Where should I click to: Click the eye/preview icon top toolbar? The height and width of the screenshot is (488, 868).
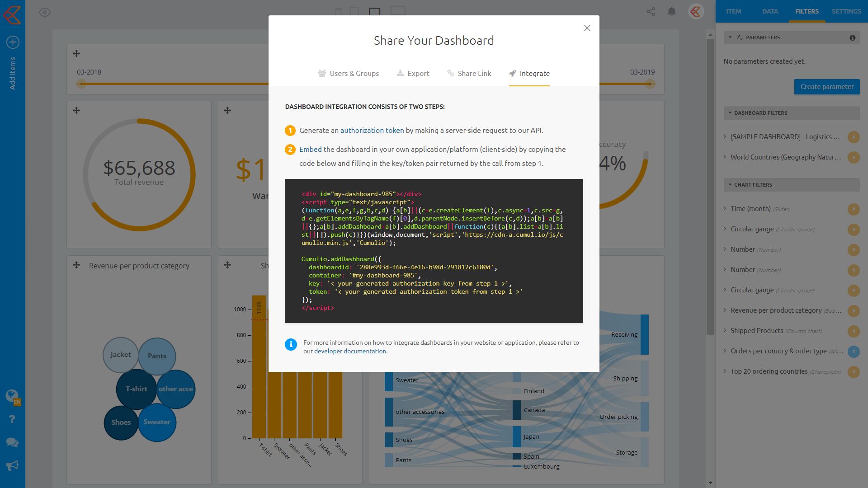45,12
